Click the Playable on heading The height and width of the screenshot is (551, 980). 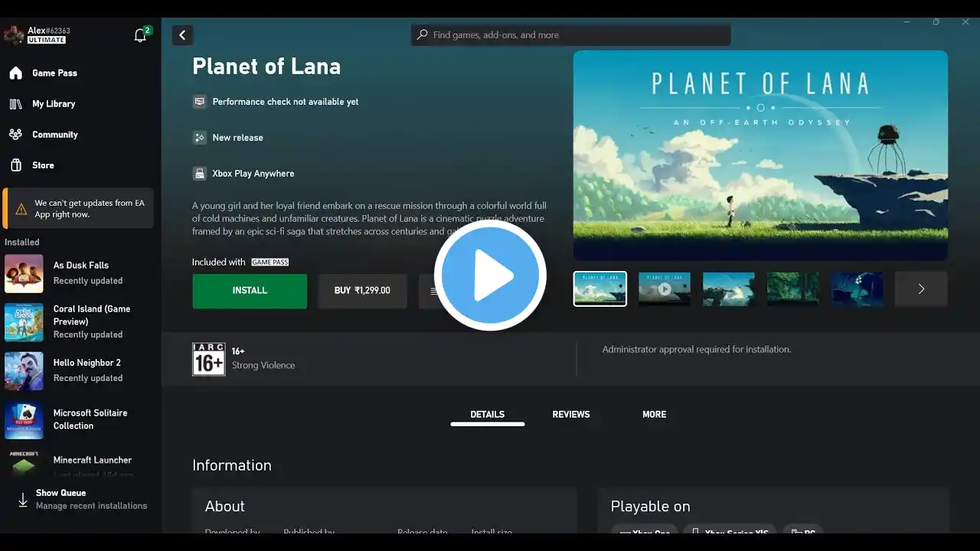(x=651, y=507)
